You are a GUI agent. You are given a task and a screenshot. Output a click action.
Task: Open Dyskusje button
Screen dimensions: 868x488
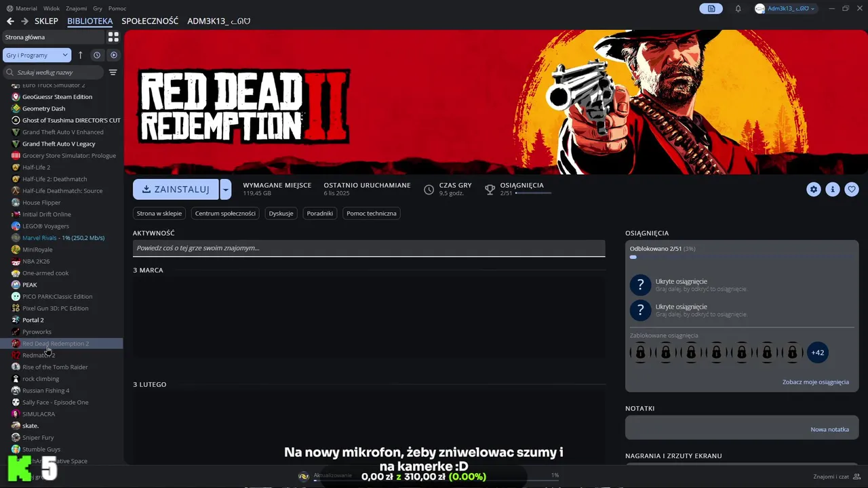281,213
